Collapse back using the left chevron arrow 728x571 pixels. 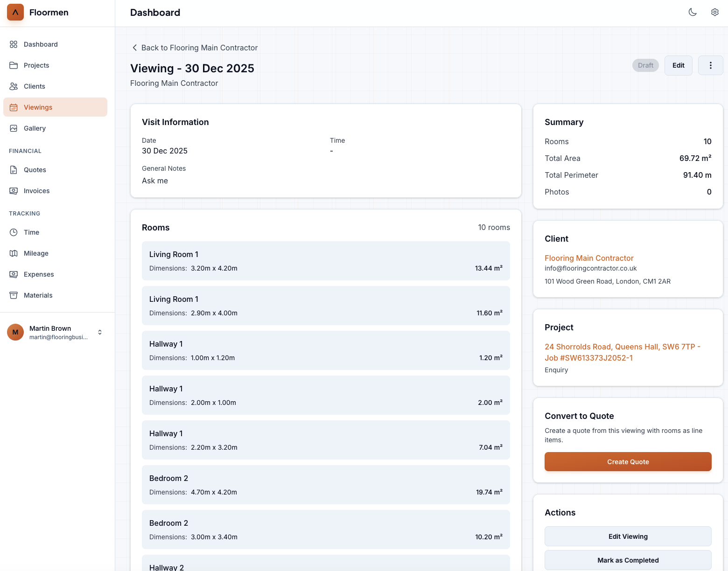(x=134, y=47)
